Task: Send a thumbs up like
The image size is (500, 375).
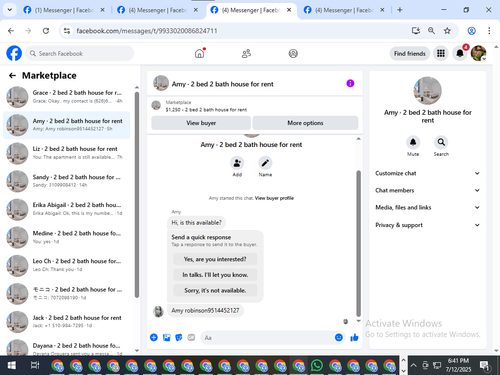Action: pyautogui.click(x=354, y=337)
